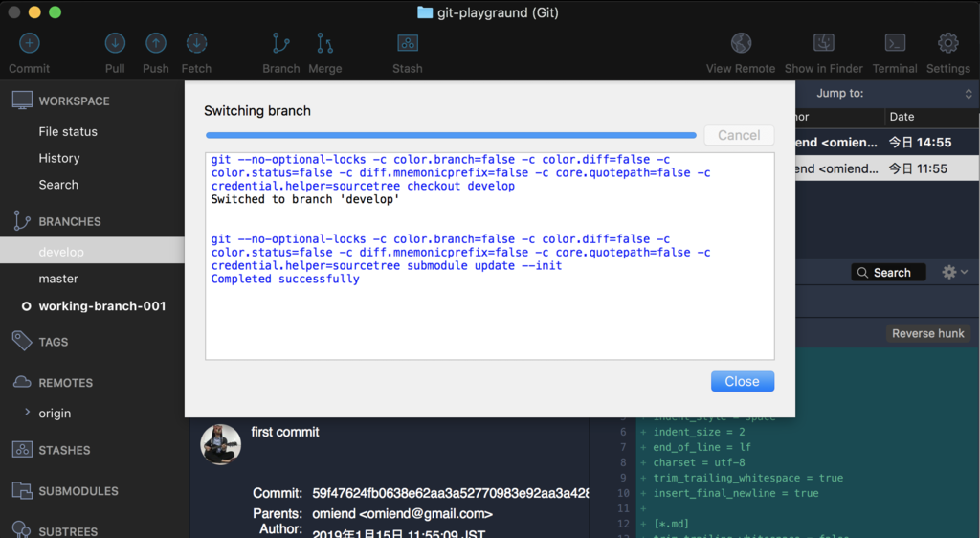Click the 'first commit' message text
This screenshot has width=980, height=538.
(x=285, y=432)
